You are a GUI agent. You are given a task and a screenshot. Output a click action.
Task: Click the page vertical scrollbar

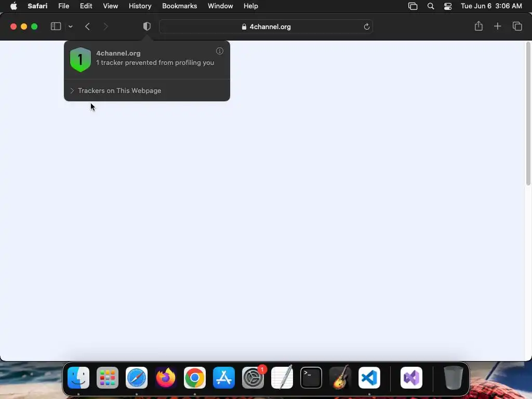(x=528, y=114)
